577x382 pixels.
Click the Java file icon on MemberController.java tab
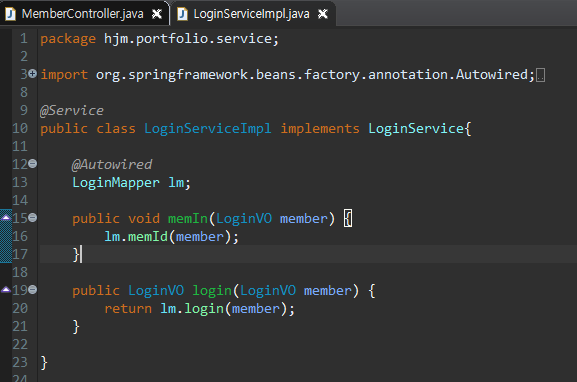(x=11, y=14)
